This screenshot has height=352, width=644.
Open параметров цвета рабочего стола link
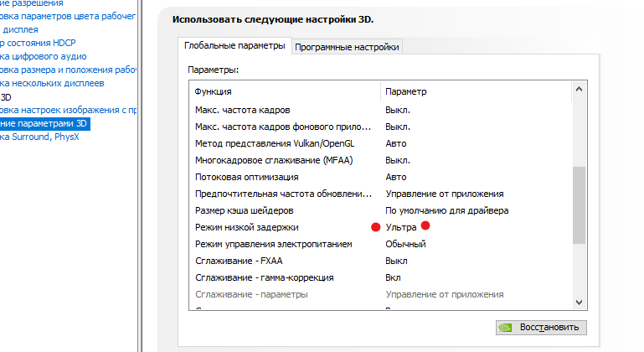point(68,16)
